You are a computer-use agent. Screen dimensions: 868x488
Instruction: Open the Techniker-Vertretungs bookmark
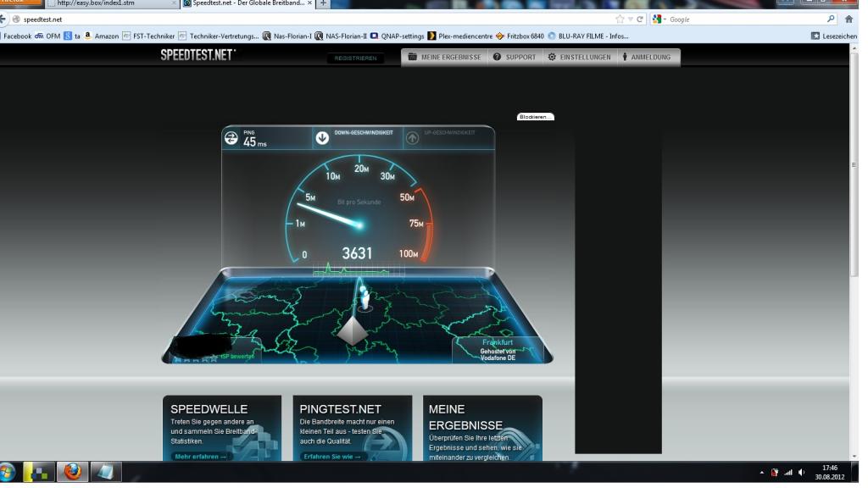tap(218, 36)
